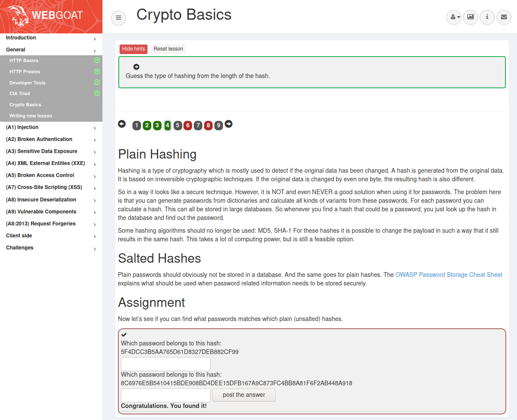Toggle hints off with the Hide hints button

click(133, 49)
